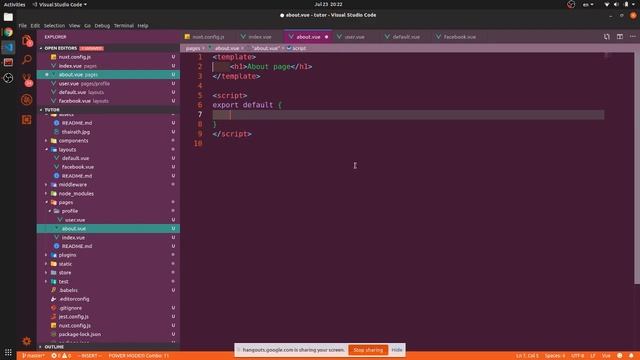This screenshot has height=360, width=640.
Task: Open the Help menu
Action: click(143, 26)
